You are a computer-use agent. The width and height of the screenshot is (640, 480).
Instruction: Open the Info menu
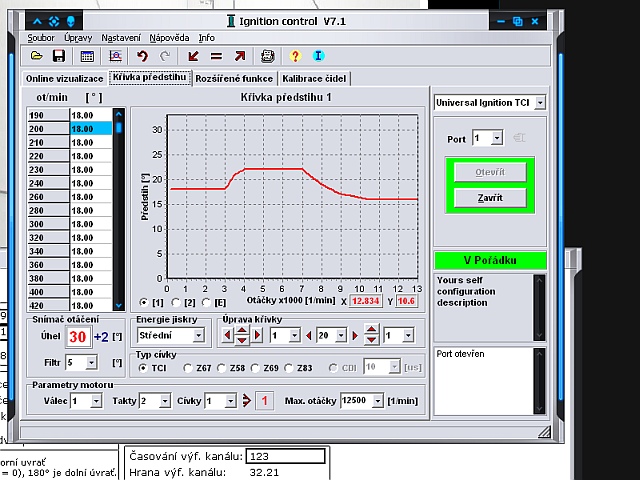pos(207,38)
